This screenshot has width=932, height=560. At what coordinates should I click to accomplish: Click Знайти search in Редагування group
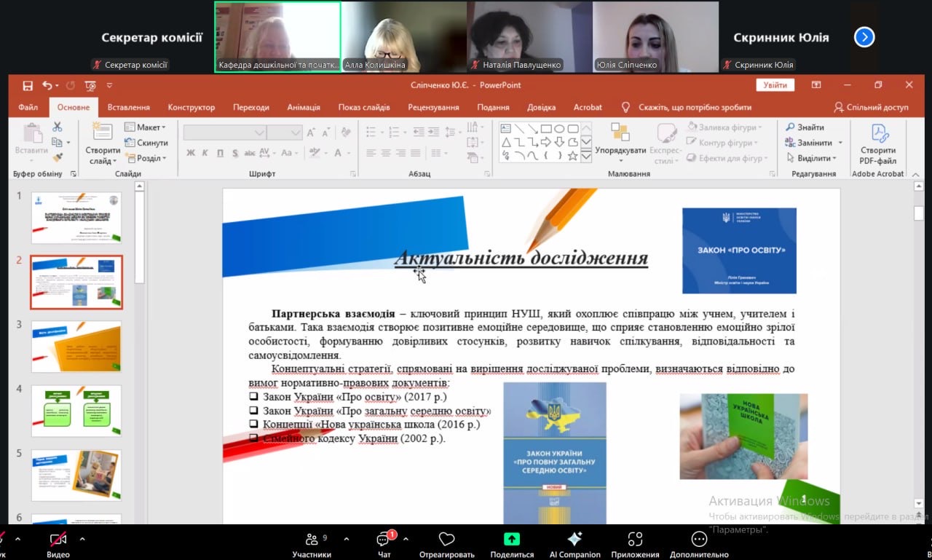pyautogui.click(x=805, y=127)
